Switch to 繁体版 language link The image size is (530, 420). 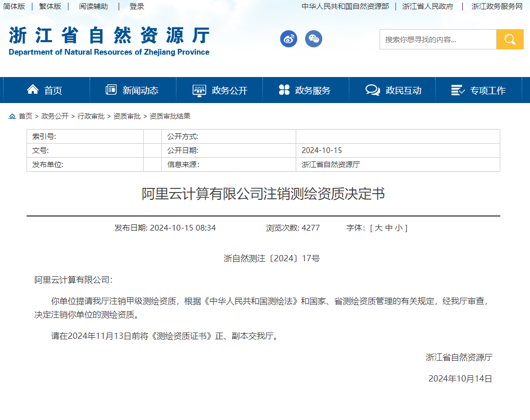pos(50,6)
